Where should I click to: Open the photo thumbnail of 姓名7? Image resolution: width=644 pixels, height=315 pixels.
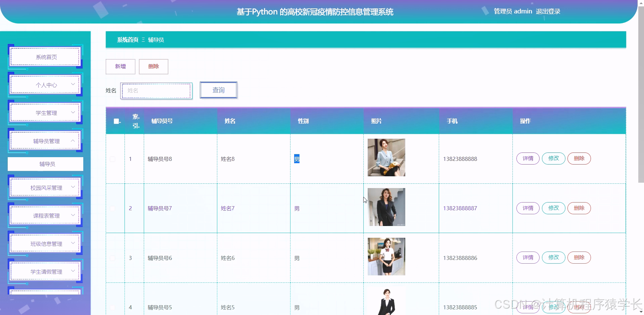[x=386, y=207]
